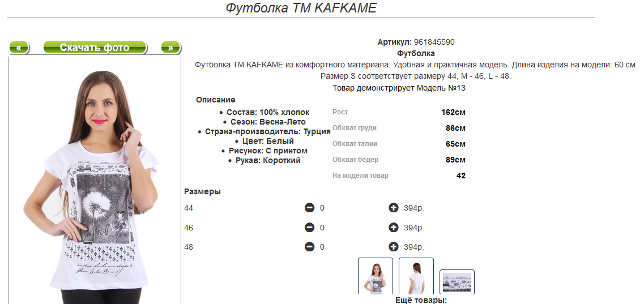Click the size 48 label
The height and width of the screenshot is (304, 644).
point(189,247)
